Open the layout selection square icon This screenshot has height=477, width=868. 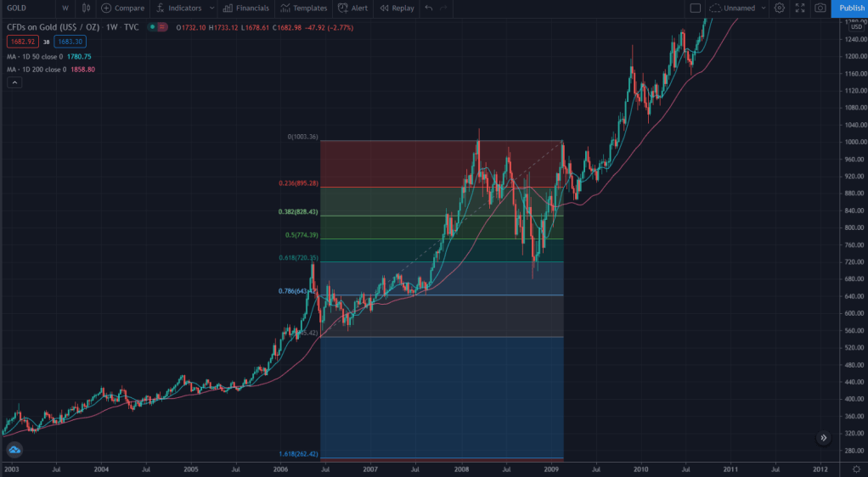695,8
